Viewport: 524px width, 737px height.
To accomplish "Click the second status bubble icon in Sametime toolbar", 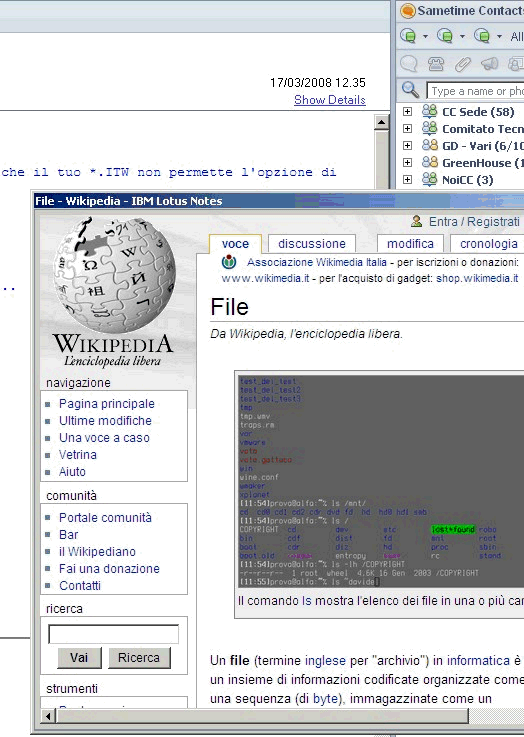I will pos(445,36).
